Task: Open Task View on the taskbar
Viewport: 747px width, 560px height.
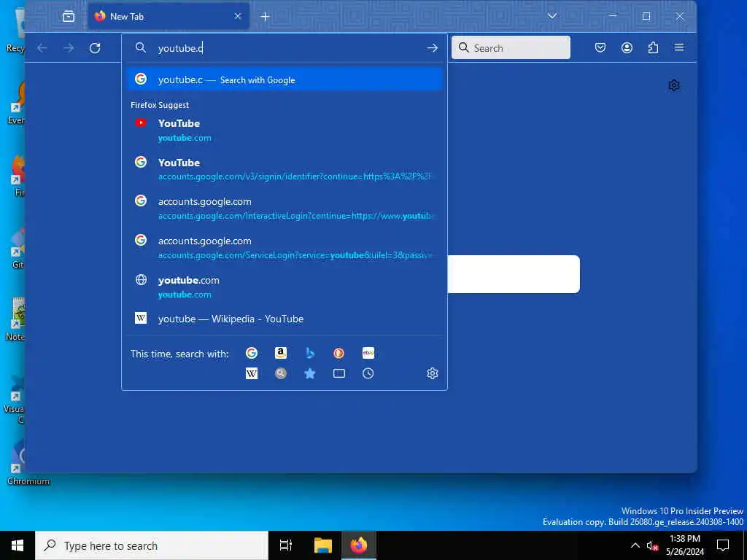Action: point(286,545)
